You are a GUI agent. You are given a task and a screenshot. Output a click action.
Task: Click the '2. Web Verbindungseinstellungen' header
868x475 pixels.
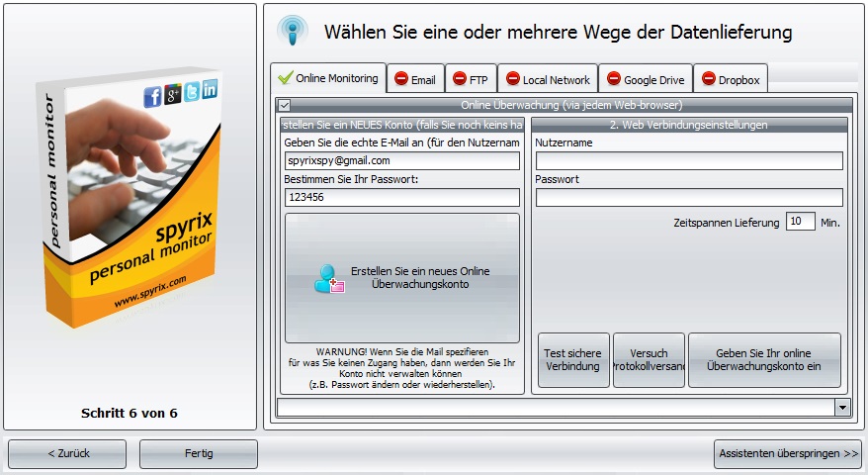[x=689, y=125]
